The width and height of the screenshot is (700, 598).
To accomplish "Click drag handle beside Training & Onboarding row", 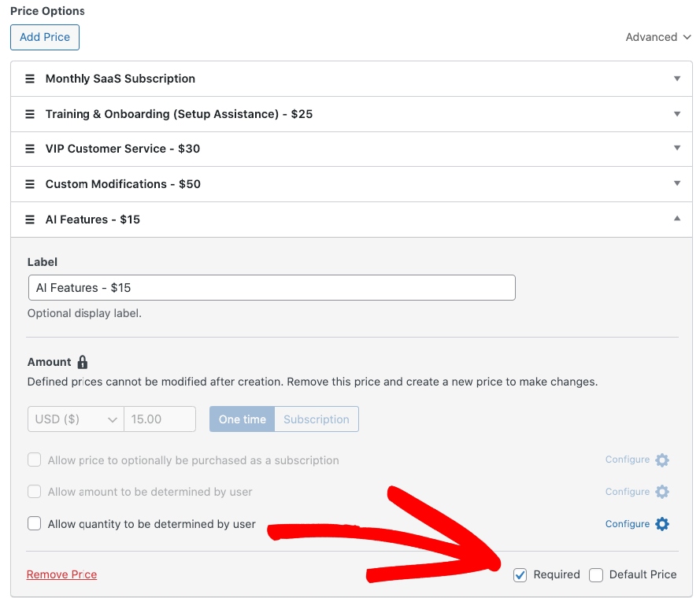I will tap(30, 114).
